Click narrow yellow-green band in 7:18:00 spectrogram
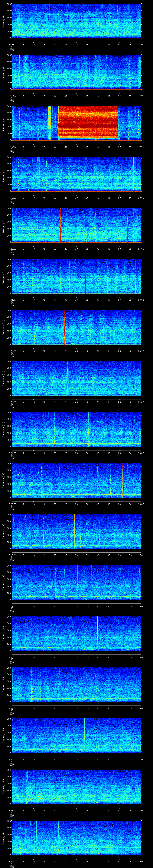This screenshot has width=153, height=868. pos(49,122)
